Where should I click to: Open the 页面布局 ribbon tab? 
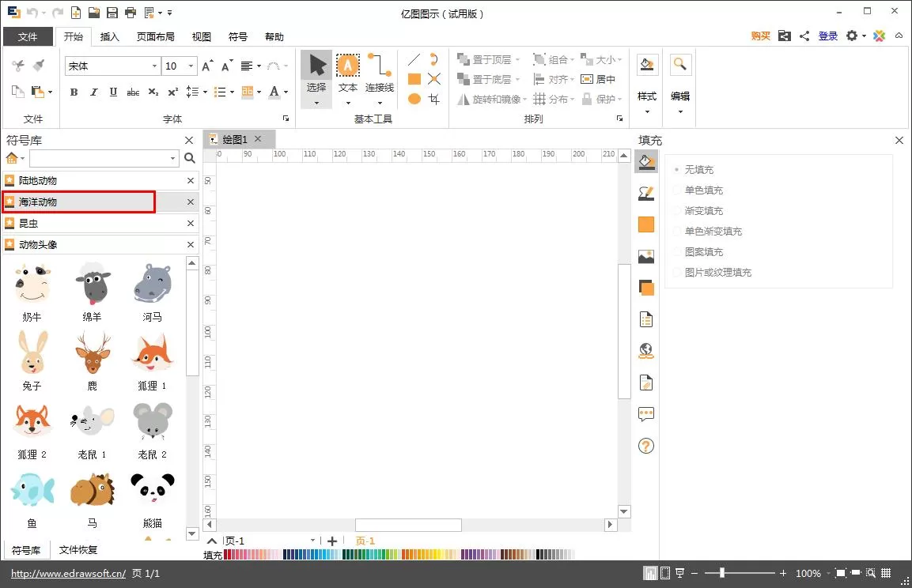point(155,36)
